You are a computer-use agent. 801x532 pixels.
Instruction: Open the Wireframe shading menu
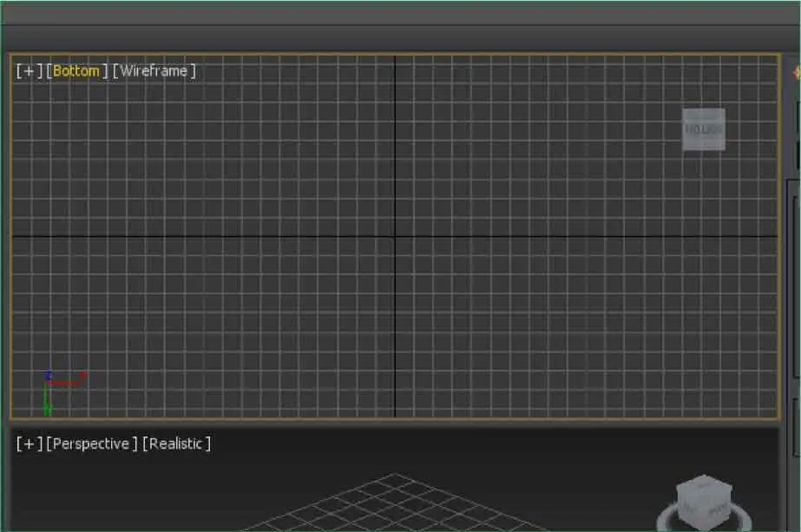[x=154, y=70]
